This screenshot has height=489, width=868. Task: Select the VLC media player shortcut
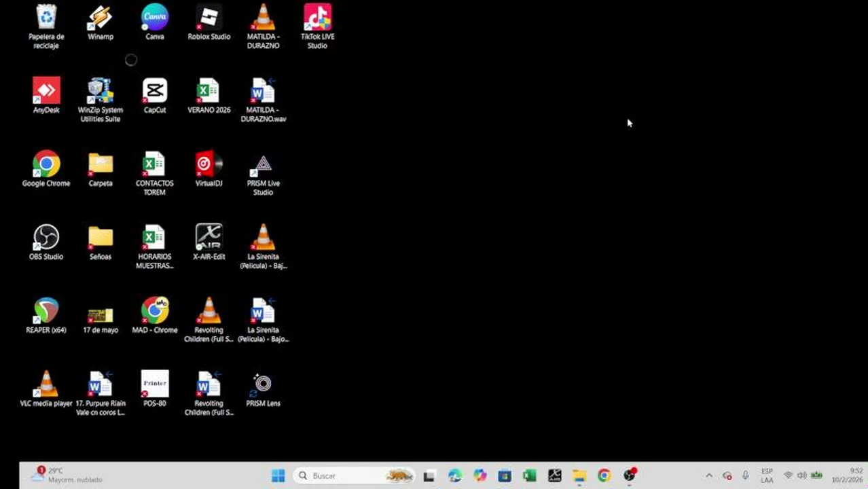46,389
